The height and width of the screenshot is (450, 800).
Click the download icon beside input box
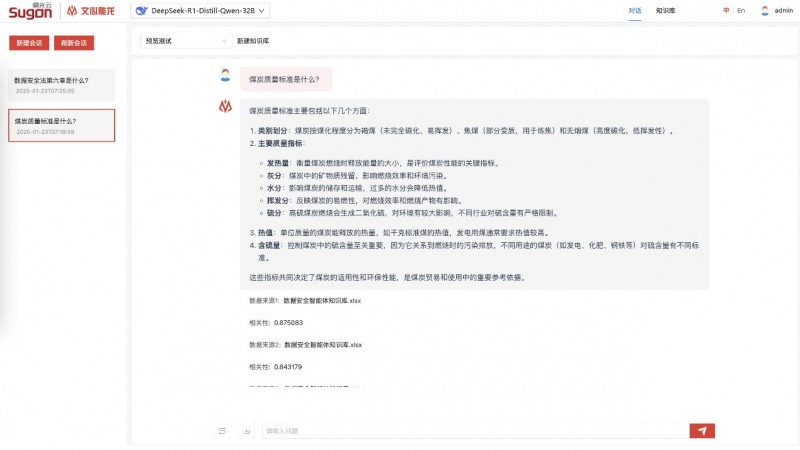click(246, 431)
